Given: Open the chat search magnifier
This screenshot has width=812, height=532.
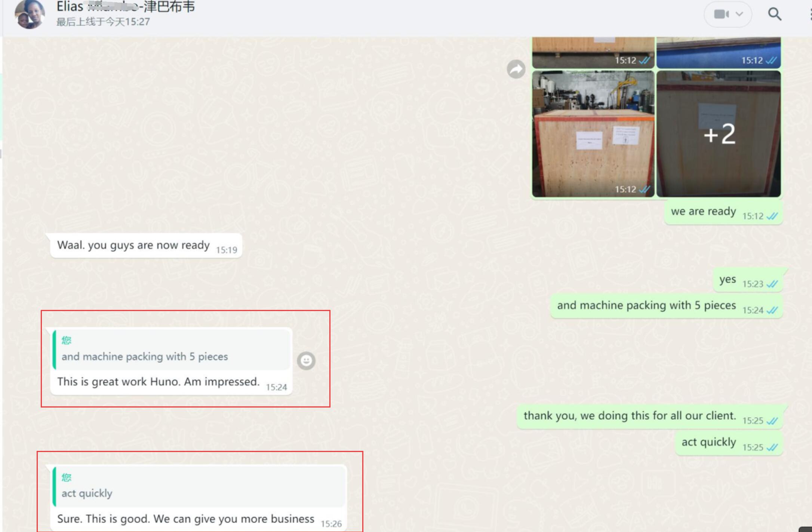Looking at the screenshot, I should [x=774, y=14].
